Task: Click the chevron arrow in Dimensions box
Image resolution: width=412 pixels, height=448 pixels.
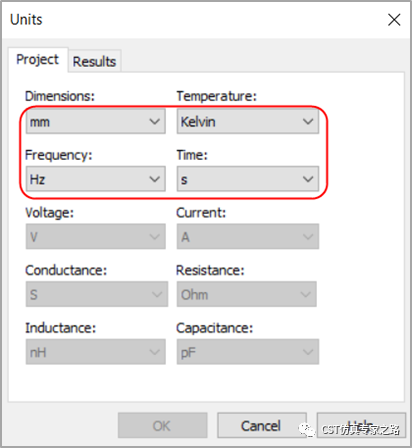Action: pyautogui.click(x=154, y=122)
